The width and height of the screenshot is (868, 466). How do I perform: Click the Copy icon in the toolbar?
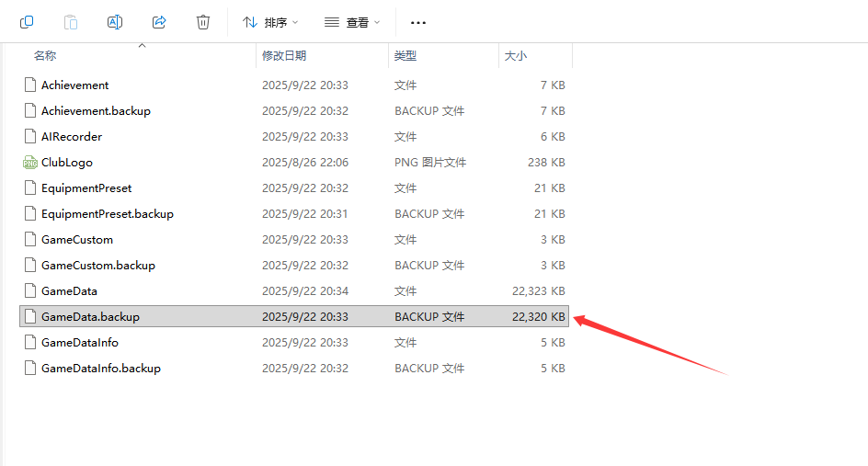click(27, 22)
